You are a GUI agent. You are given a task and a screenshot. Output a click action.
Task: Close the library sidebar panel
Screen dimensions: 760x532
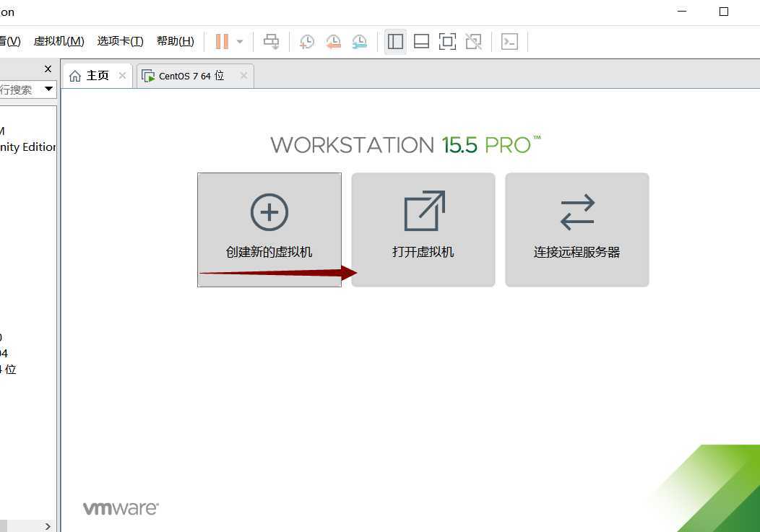click(x=48, y=69)
